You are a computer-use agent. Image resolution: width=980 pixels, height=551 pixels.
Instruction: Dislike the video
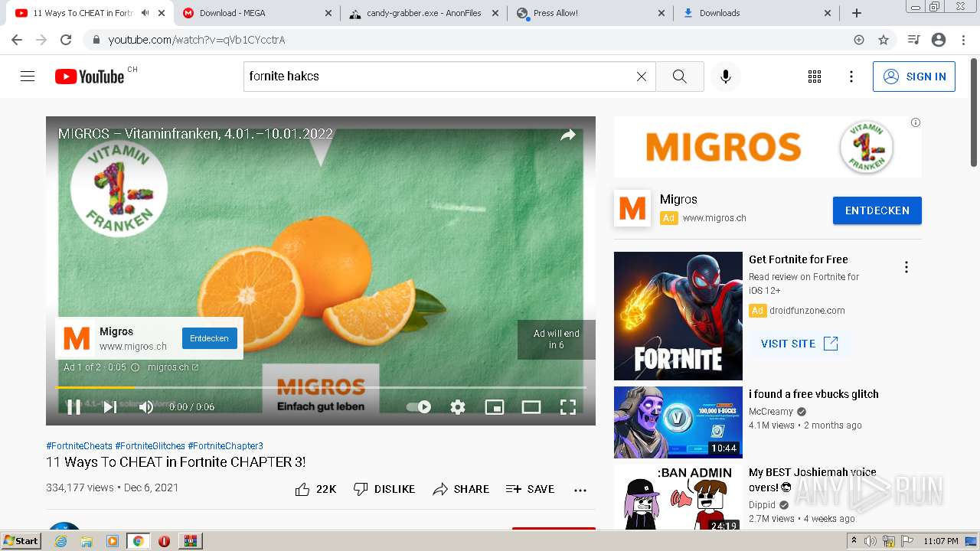[x=384, y=489]
